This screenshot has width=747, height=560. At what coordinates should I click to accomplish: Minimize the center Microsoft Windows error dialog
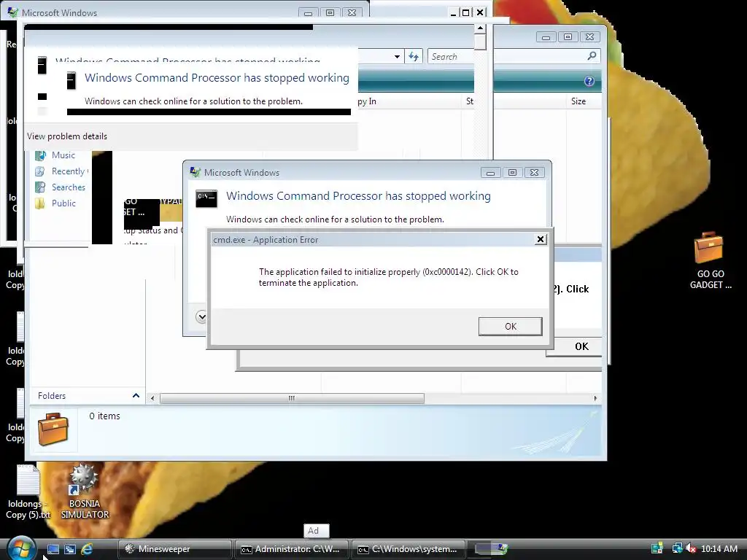[x=490, y=172]
